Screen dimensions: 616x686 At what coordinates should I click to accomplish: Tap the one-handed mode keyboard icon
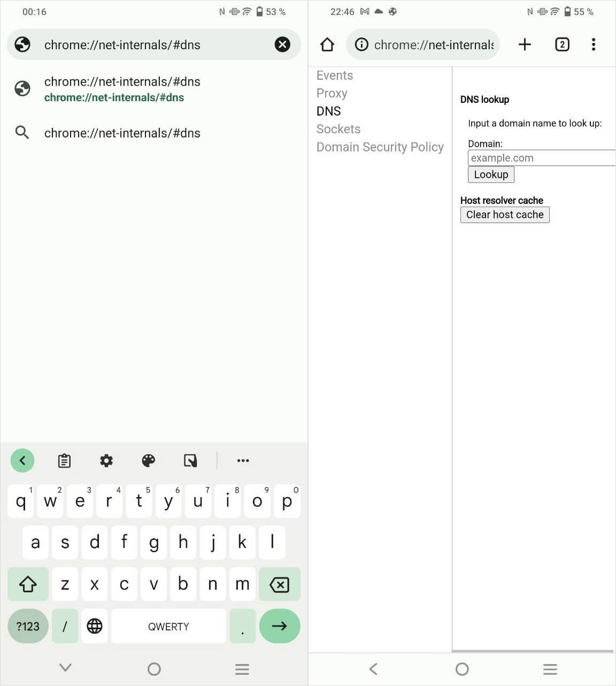190,460
